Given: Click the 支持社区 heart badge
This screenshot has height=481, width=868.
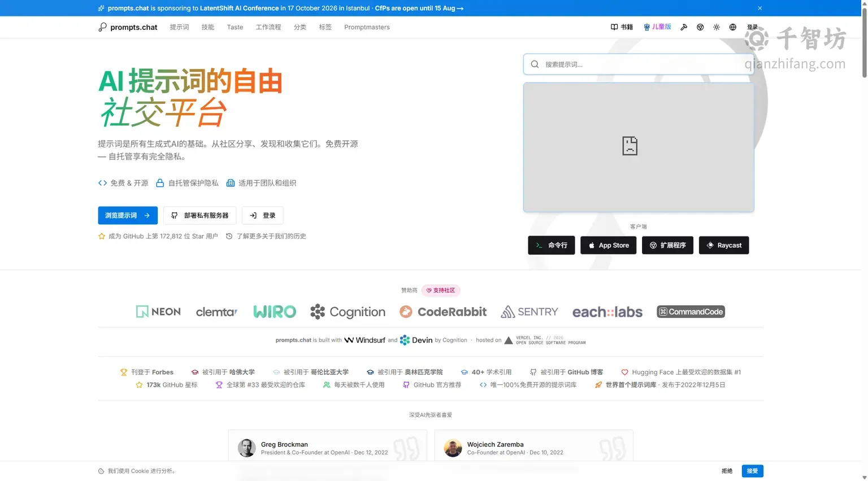Looking at the screenshot, I should coord(441,290).
